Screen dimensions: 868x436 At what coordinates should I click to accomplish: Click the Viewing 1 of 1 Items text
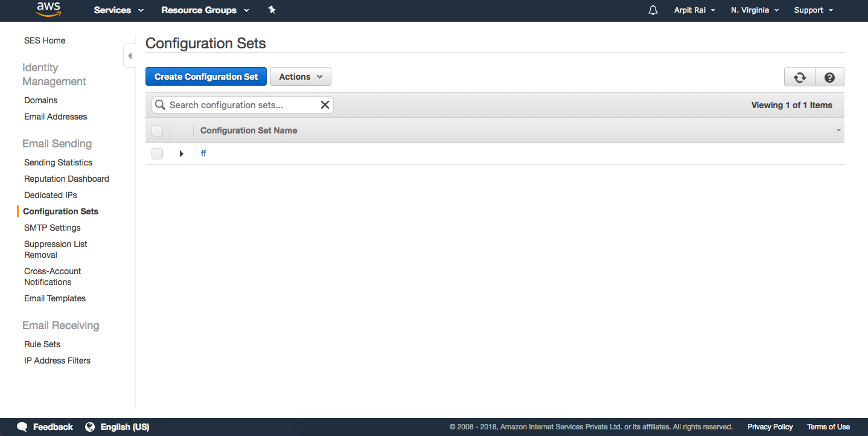[792, 105]
